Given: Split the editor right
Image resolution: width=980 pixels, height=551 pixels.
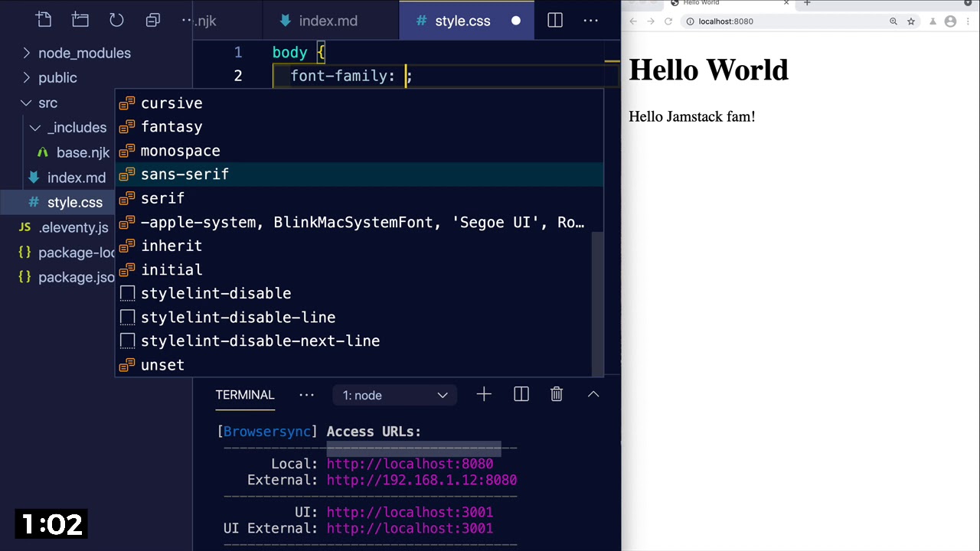Looking at the screenshot, I should pyautogui.click(x=555, y=21).
